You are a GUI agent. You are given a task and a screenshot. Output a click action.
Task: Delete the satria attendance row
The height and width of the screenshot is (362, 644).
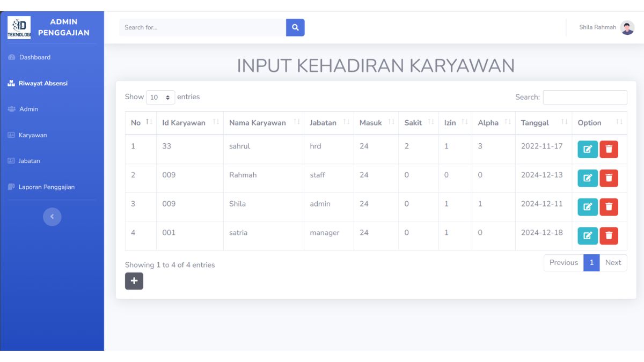point(609,236)
